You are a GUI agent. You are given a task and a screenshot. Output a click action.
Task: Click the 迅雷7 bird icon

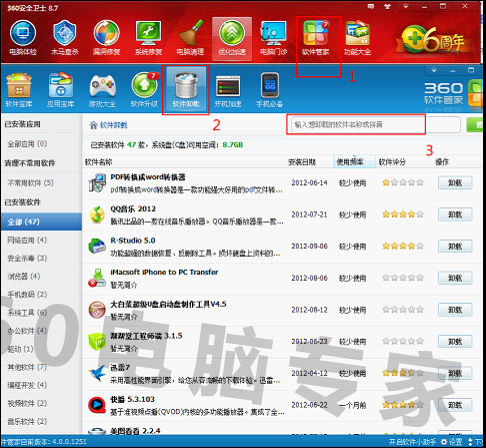(x=97, y=373)
